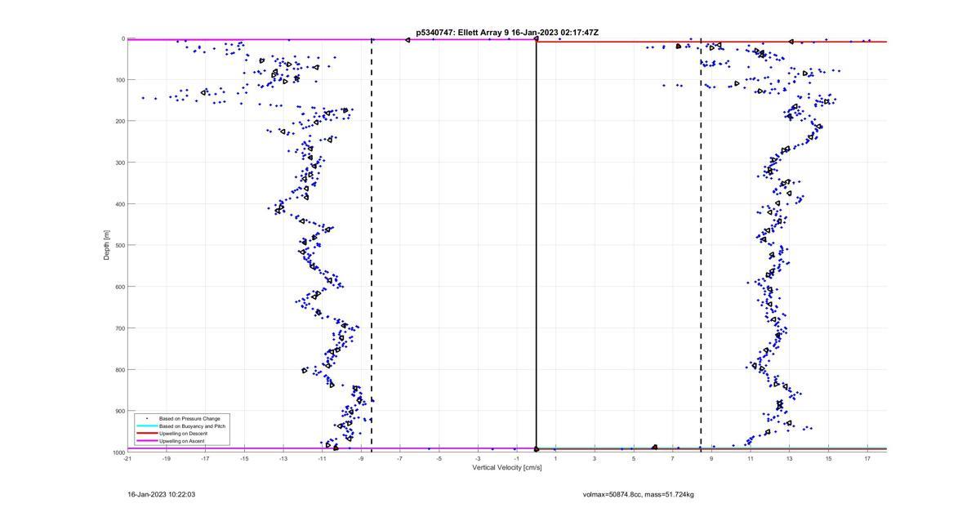
Task: Click depth axis tick label '300'
Action: click(119, 163)
